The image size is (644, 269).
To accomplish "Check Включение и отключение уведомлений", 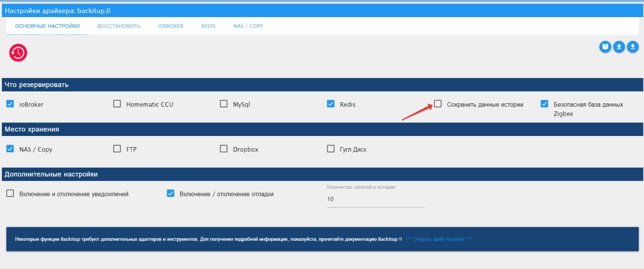I will coord(10,193).
